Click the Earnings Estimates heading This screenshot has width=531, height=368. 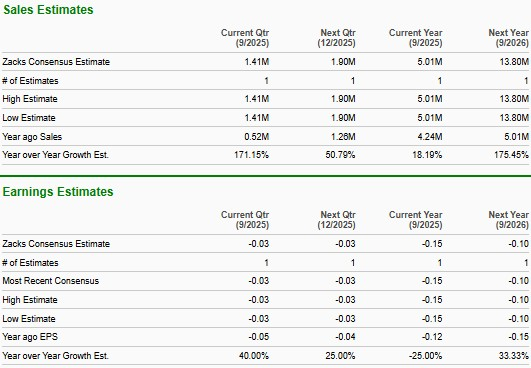[x=58, y=192]
